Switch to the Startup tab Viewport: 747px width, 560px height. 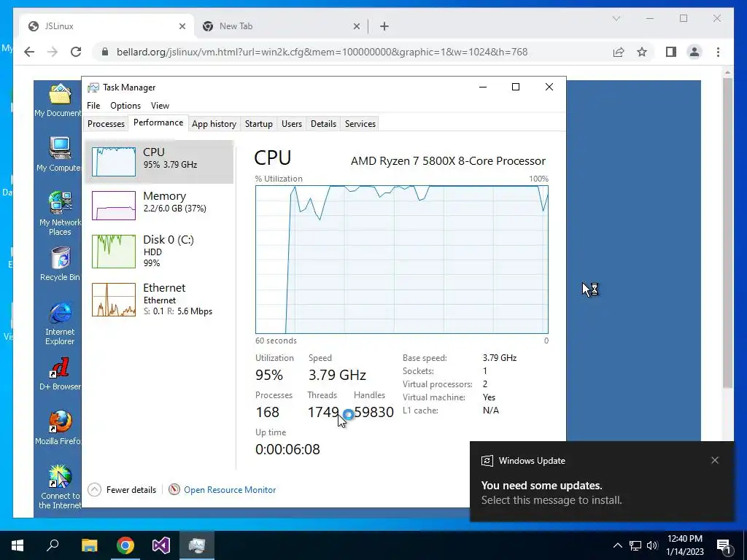coord(259,124)
